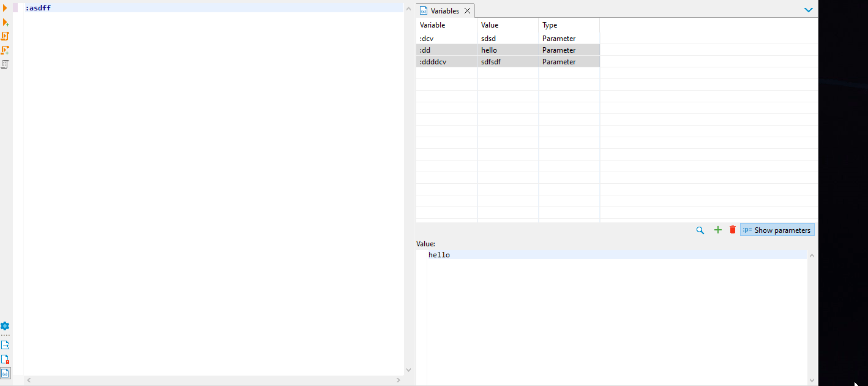Open the Variable column header
This screenshot has height=386, width=868.
click(x=432, y=25)
